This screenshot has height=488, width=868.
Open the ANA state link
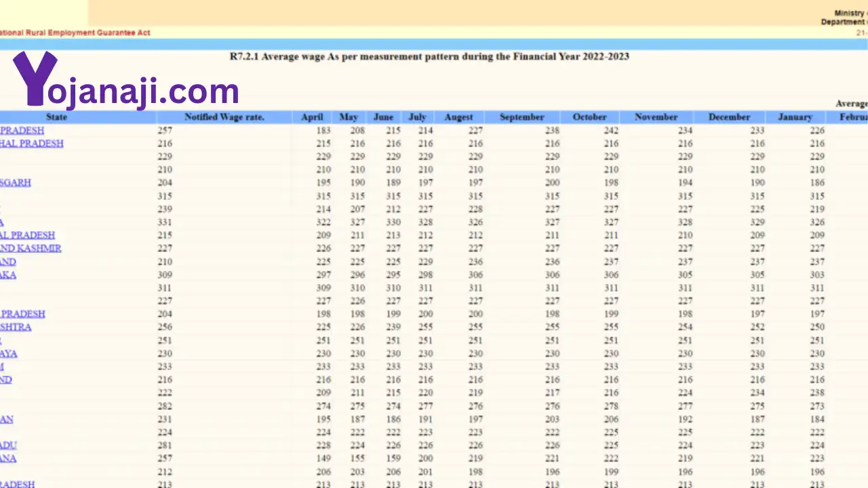pos(8,459)
